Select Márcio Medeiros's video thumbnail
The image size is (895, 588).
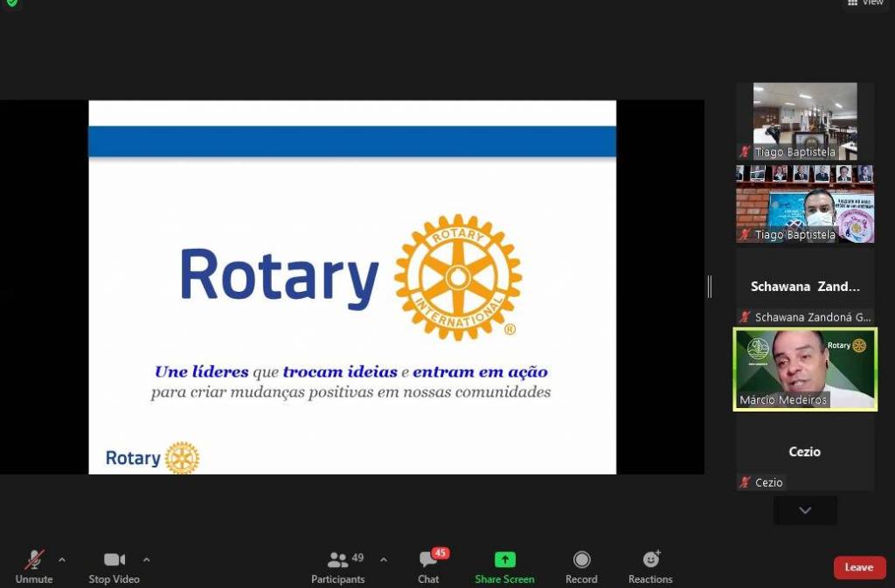[x=805, y=369]
